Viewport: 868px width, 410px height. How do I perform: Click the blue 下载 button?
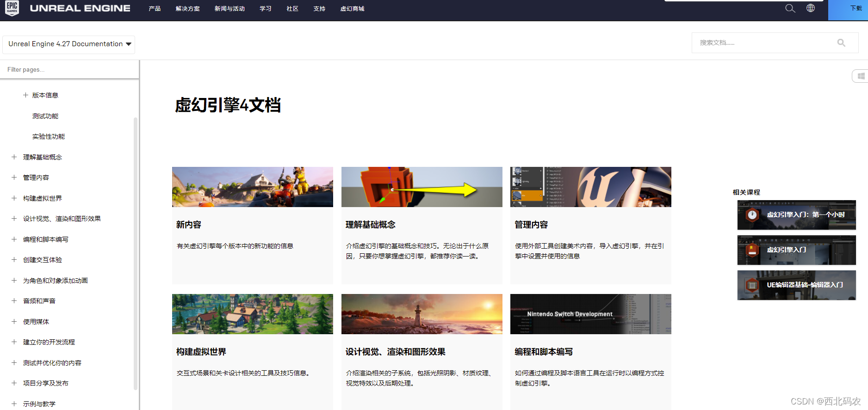(848, 10)
